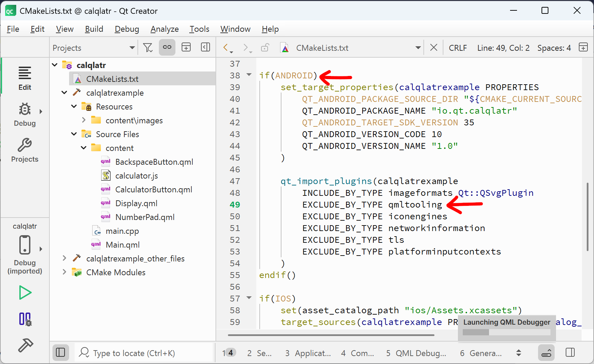
Task: Select Display.qml in the tree
Action: (x=136, y=203)
